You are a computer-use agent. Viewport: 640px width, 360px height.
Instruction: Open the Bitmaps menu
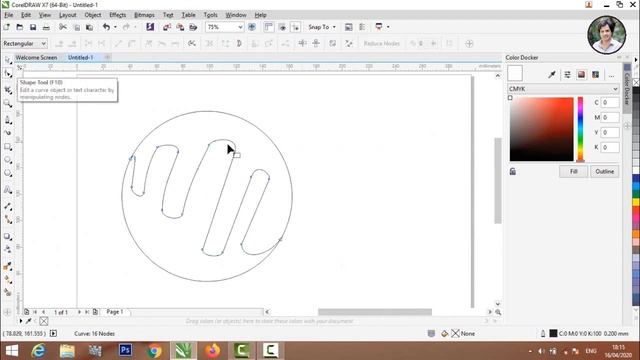click(x=144, y=15)
